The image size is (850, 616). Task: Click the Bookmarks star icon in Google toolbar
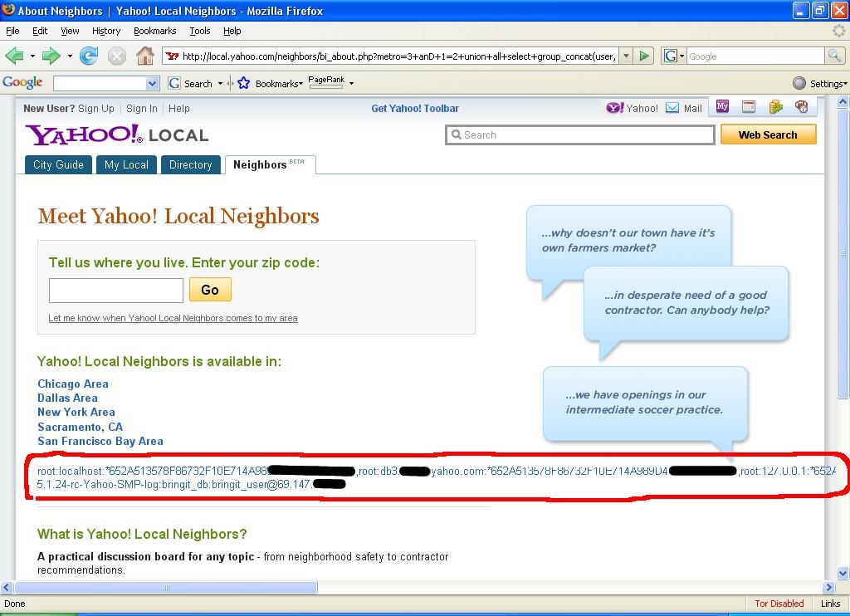click(x=243, y=84)
